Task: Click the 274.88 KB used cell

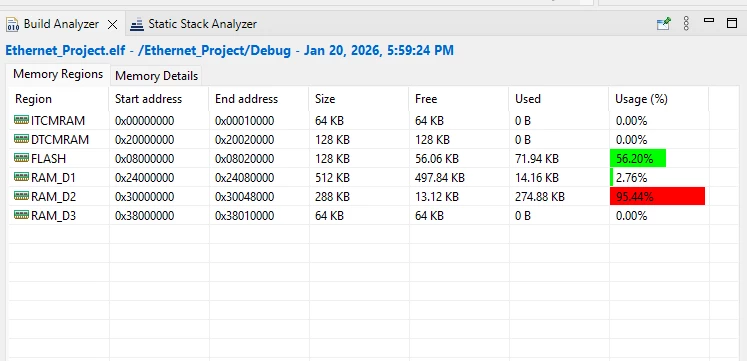Action: (x=540, y=197)
